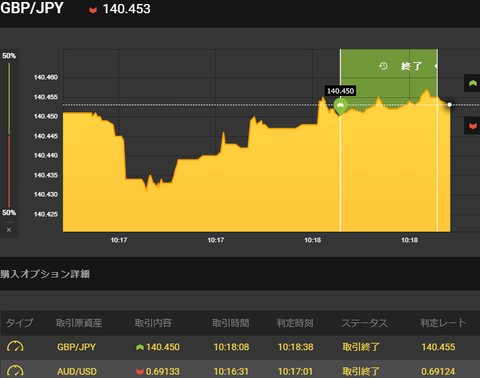This screenshot has height=378, width=480.
Task: Click the 取引原資産 column header
Action: [79, 323]
